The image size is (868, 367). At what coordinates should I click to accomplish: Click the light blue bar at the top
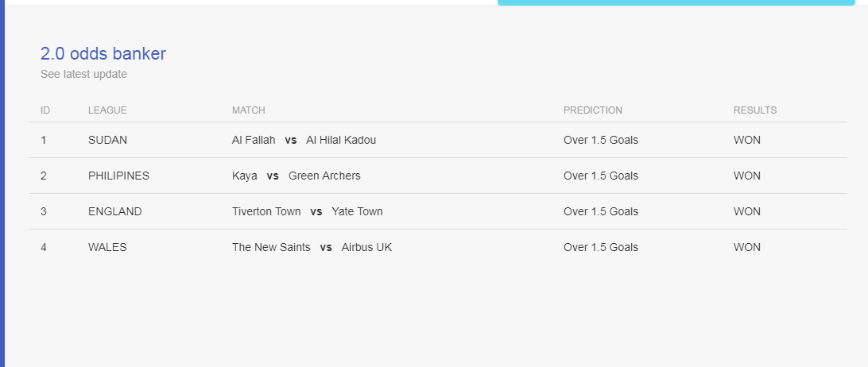click(x=676, y=2)
